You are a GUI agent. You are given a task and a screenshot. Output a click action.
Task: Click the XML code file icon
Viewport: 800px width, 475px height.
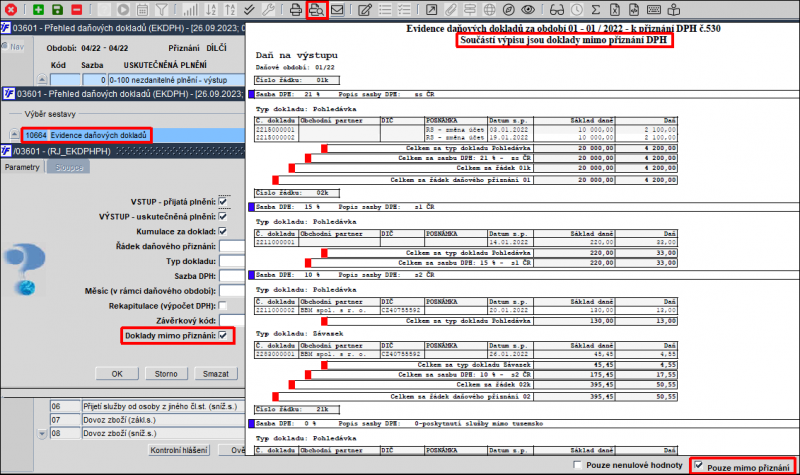634,9
